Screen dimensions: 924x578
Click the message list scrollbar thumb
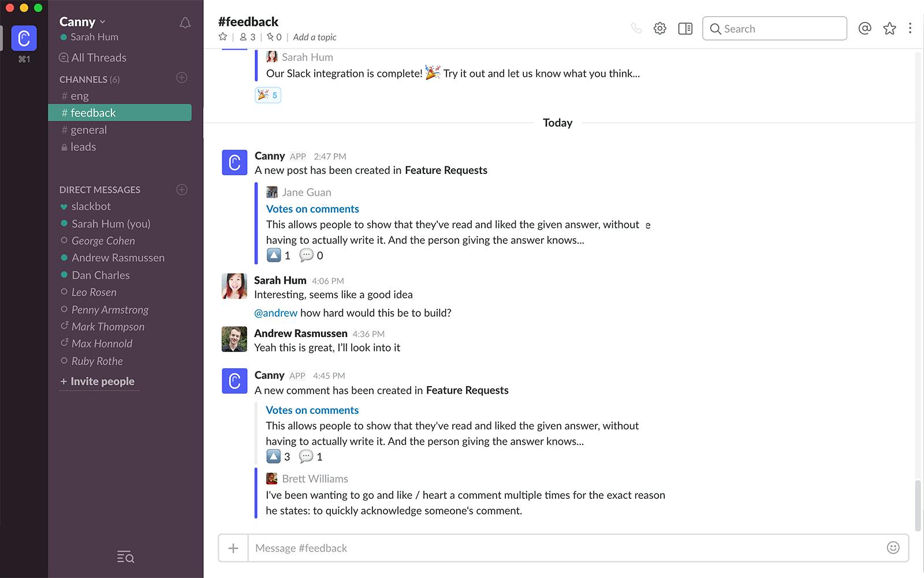coord(918,505)
